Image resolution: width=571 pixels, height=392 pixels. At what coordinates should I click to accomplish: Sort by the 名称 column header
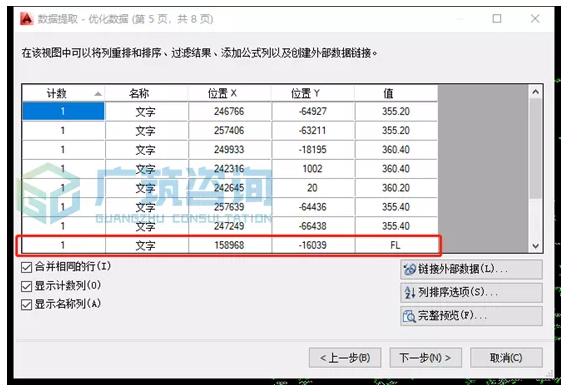146,93
